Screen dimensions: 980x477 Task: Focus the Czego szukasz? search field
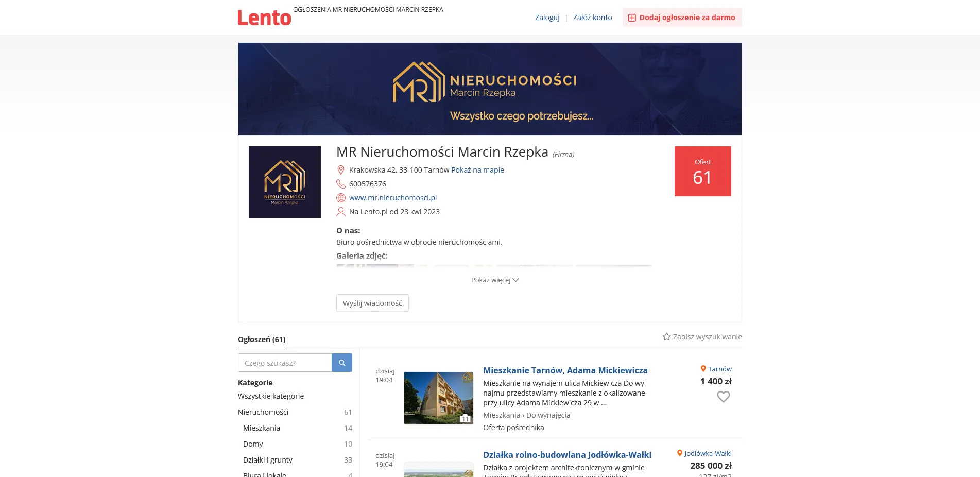[x=285, y=363]
